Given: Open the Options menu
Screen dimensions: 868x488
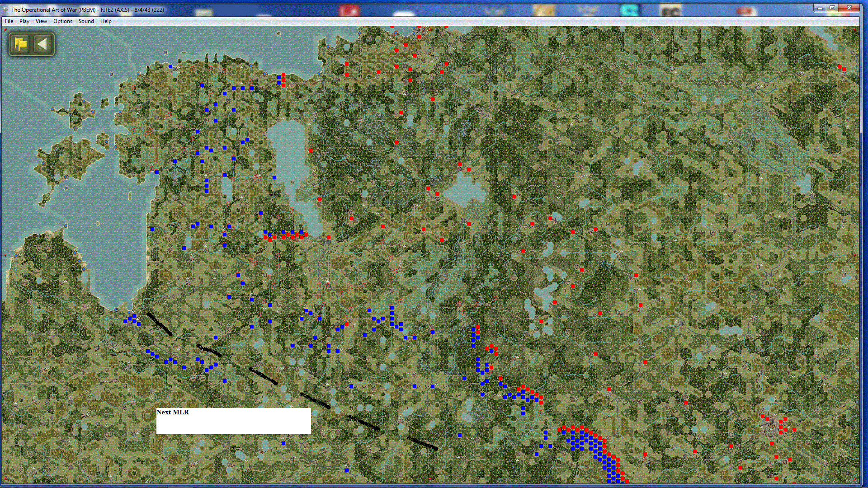Looking at the screenshot, I should [62, 21].
